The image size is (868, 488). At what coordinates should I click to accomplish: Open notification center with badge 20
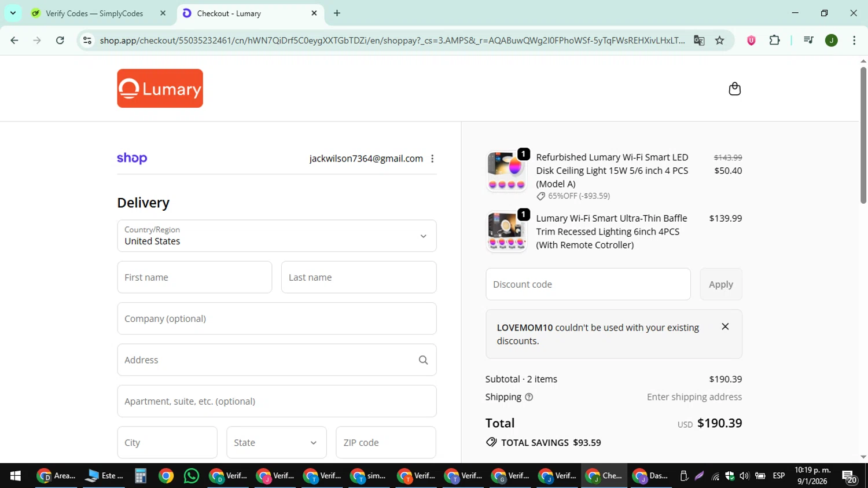point(849,477)
